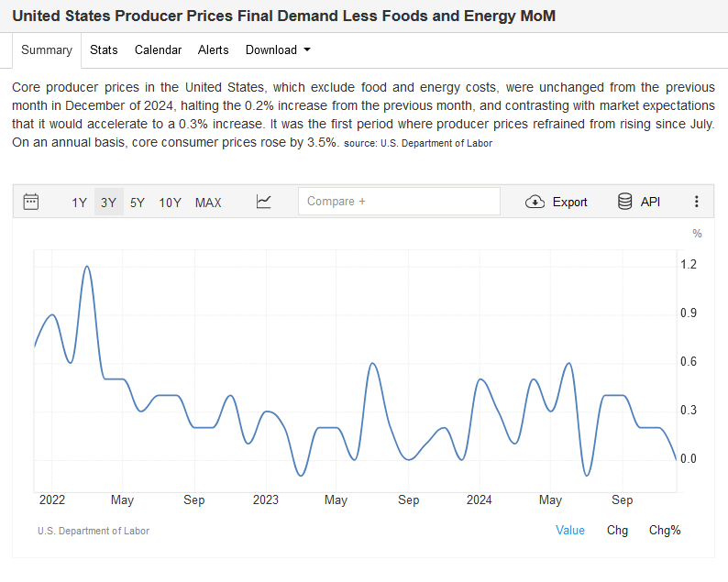
Task: Click the Export button label
Action: pyautogui.click(x=569, y=203)
